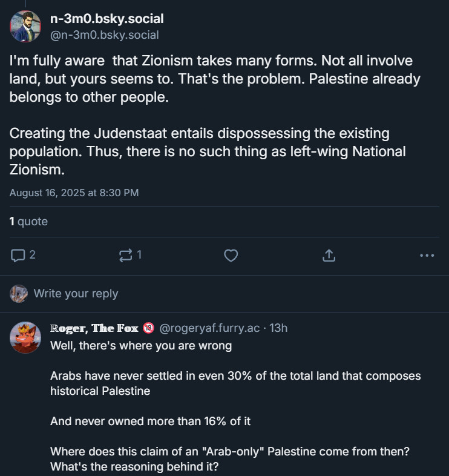Click the small koala avatar beside reply field
Image resolution: width=449 pixels, height=476 pixels.
19,294
